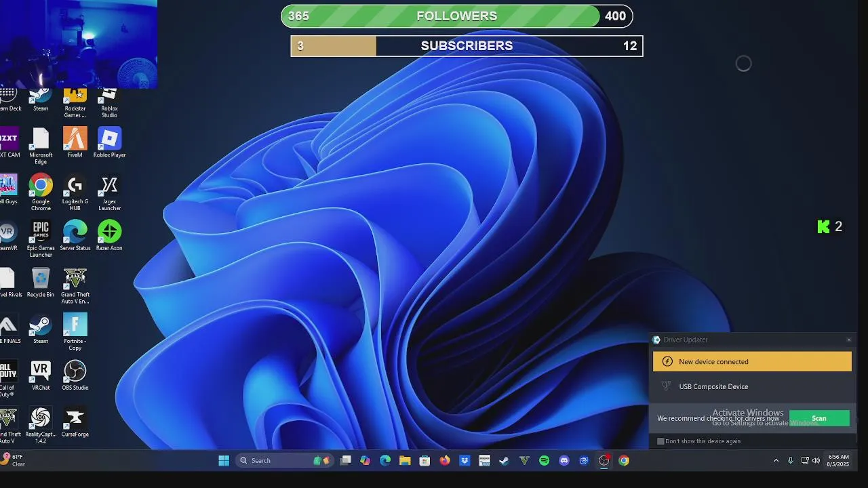Image resolution: width=868 pixels, height=488 pixels.
Task: Open Microsoft Edge from the taskbar
Action: 385,461
